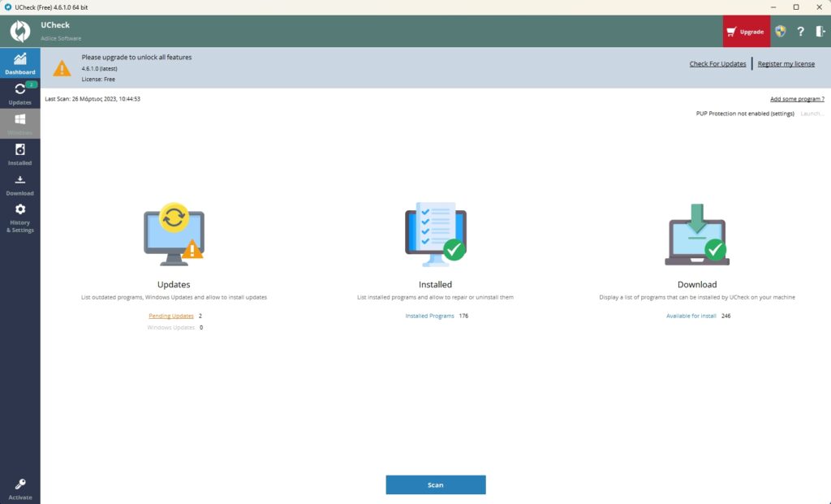The height and width of the screenshot is (504, 831).
Task: Click the Installed checklist illustration
Action: (435, 234)
